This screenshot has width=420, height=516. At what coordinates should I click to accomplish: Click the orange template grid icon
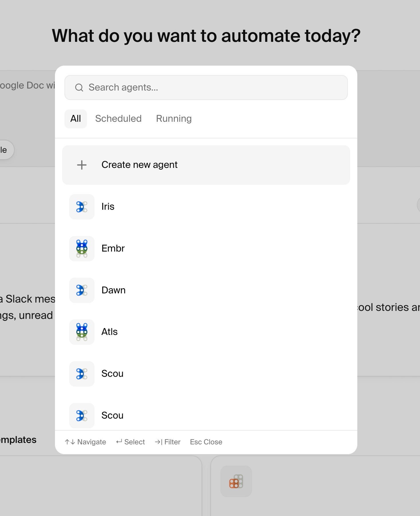pos(236,481)
